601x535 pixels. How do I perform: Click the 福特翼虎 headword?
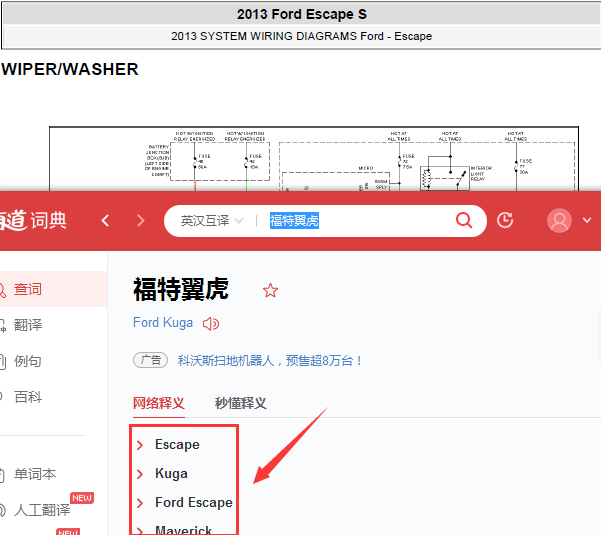click(x=181, y=289)
